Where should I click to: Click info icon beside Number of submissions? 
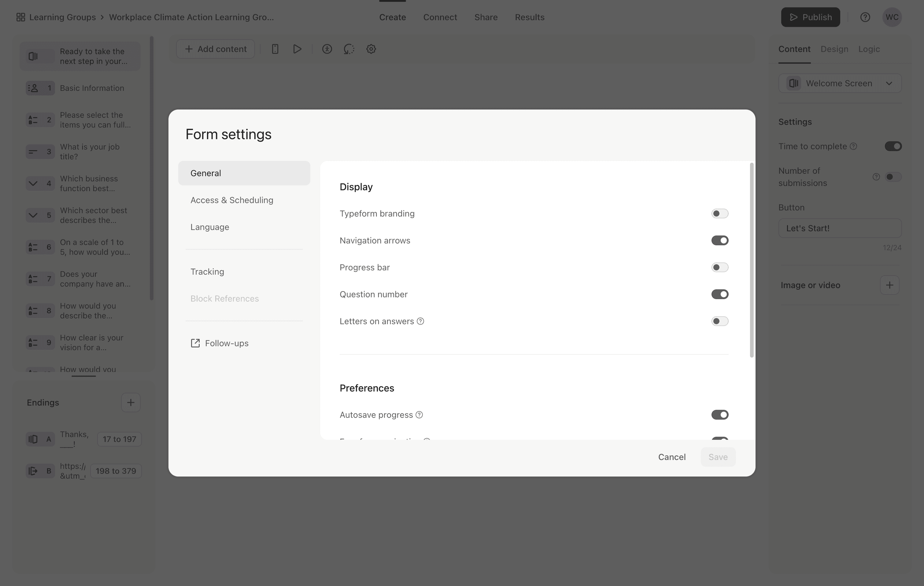876,177
